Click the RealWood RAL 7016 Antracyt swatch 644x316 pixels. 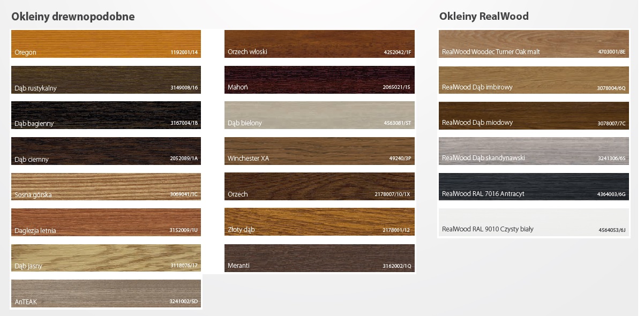click(534, 186)
